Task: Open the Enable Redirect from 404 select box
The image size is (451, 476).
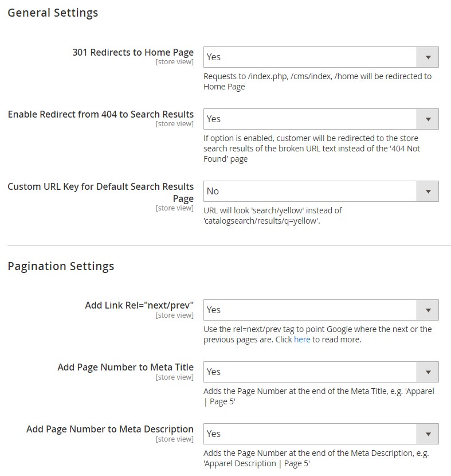Action: pos(321,119)
